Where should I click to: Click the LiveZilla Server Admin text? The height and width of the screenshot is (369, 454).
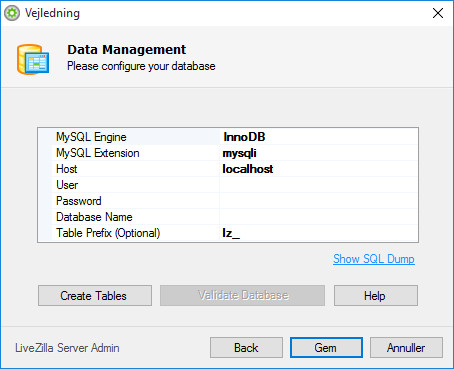[x=67, y=348]
